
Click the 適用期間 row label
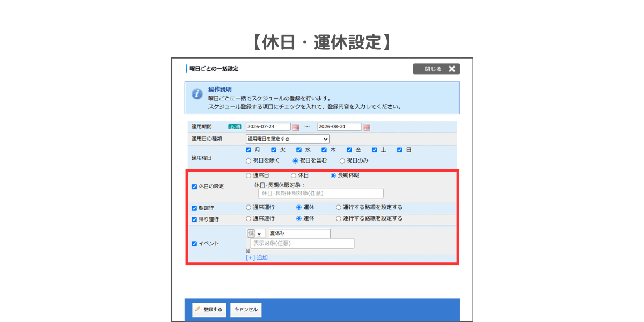(202, 127)
